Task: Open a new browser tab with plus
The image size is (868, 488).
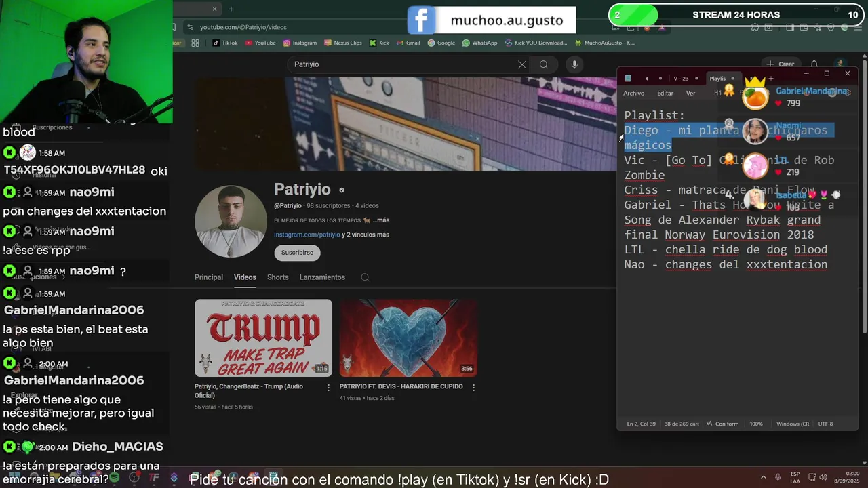Action: (x=231, y=9)
